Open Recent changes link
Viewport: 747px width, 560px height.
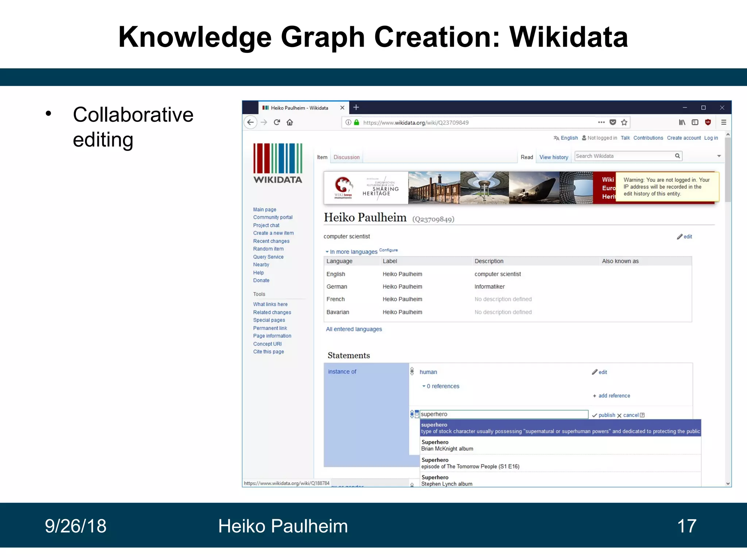[271, 241]
